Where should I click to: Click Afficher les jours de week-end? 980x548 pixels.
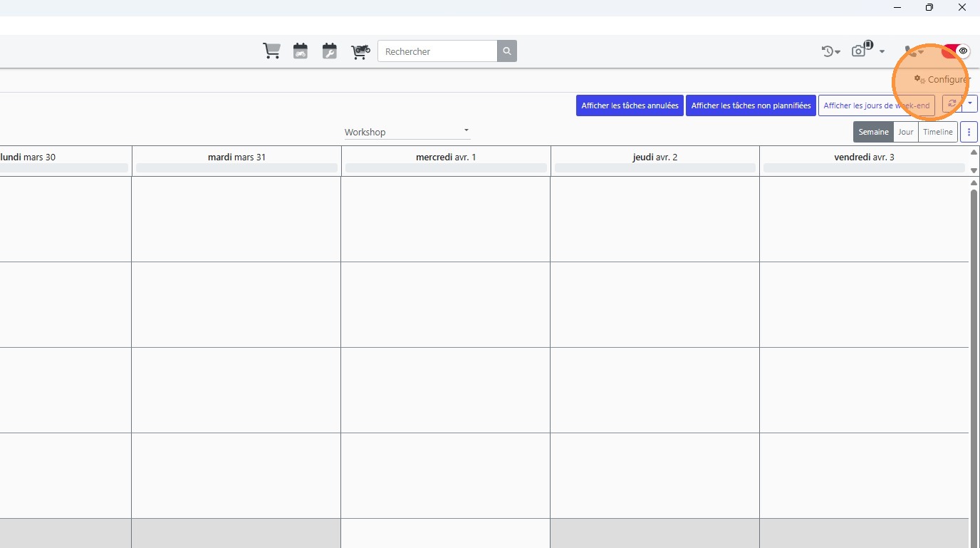coord(877,105)
